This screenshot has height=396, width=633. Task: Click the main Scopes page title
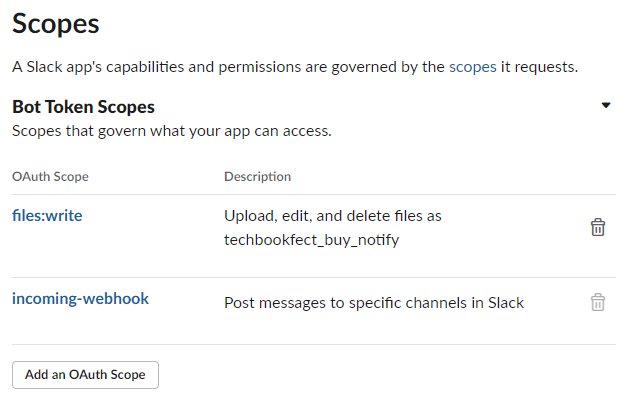click(x=56, y=23)
